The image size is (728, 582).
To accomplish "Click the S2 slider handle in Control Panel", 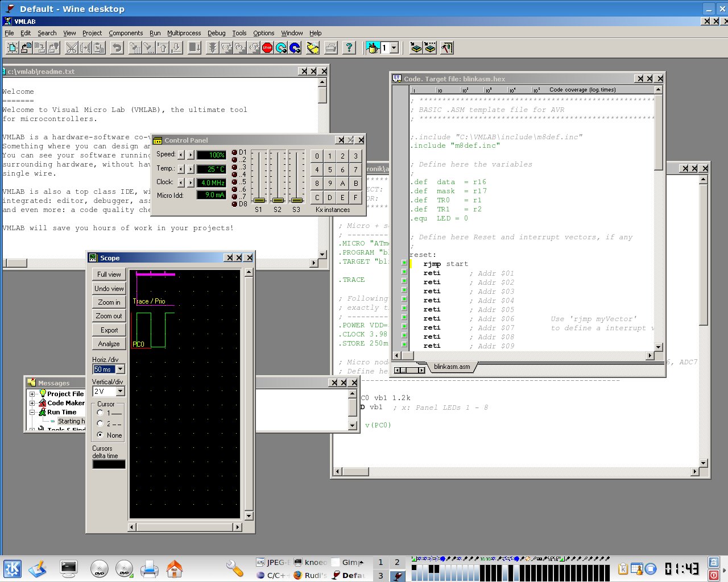I will click(x=278, y=200).
